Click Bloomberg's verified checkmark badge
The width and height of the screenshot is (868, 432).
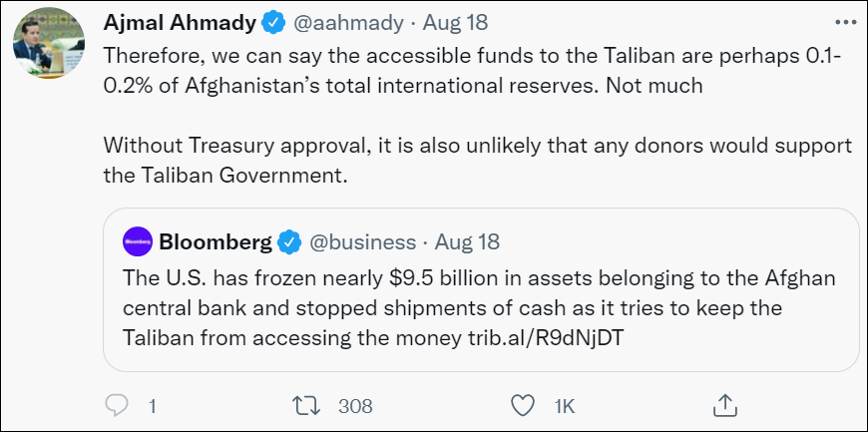point(290,241)
